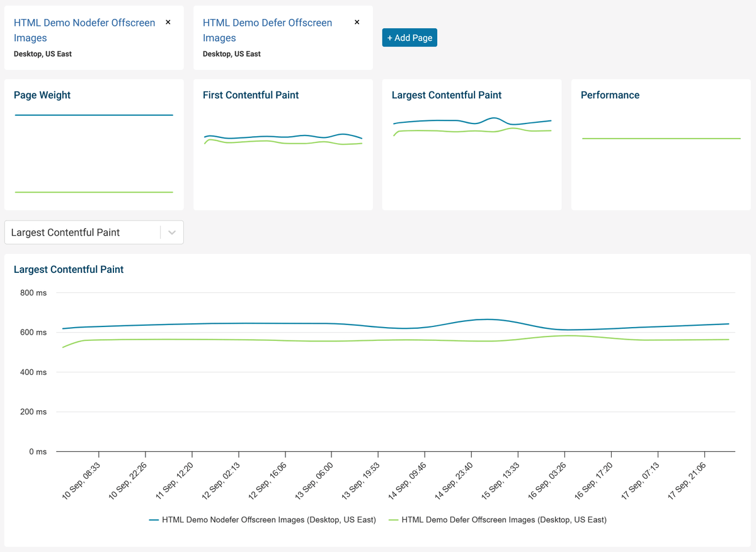Remove the HTML Demo Defer Offscreen Images page
This screenshot has height=552, width=756.
(x=357, y=22)
